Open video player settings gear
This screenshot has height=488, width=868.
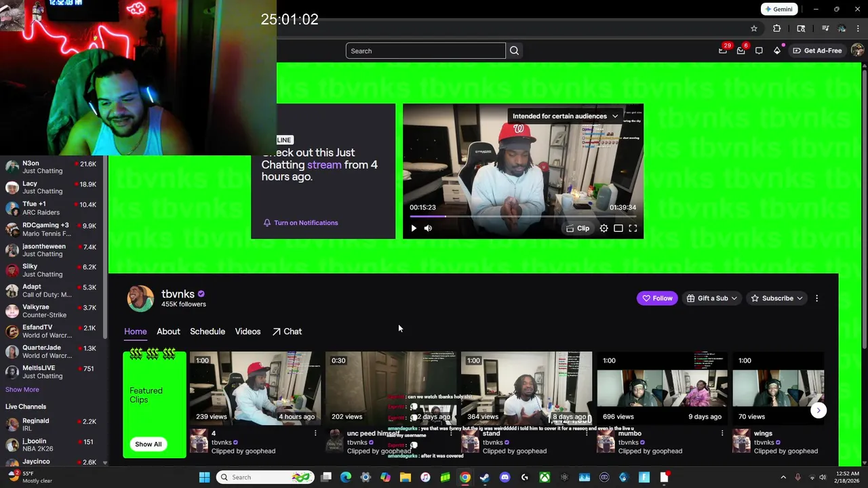pos(604,228)
